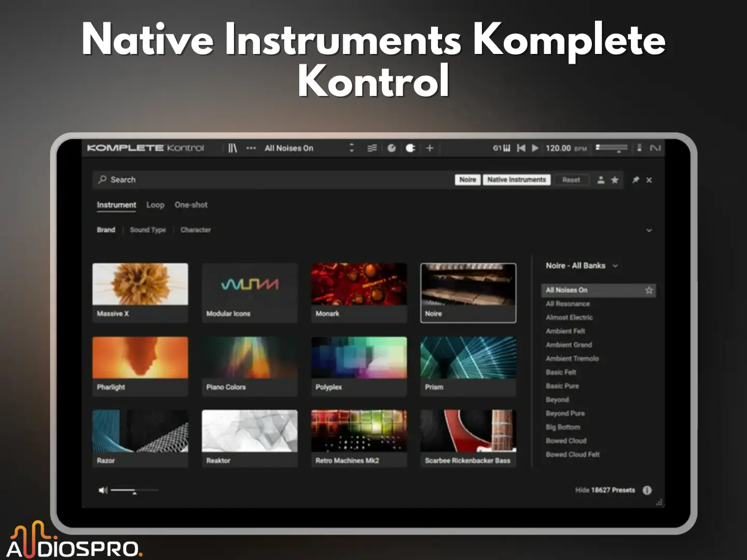Viewport: 747px width, 560px height.
Task: Select the Massive X instrument thumbnail
Action: [140, 292]
